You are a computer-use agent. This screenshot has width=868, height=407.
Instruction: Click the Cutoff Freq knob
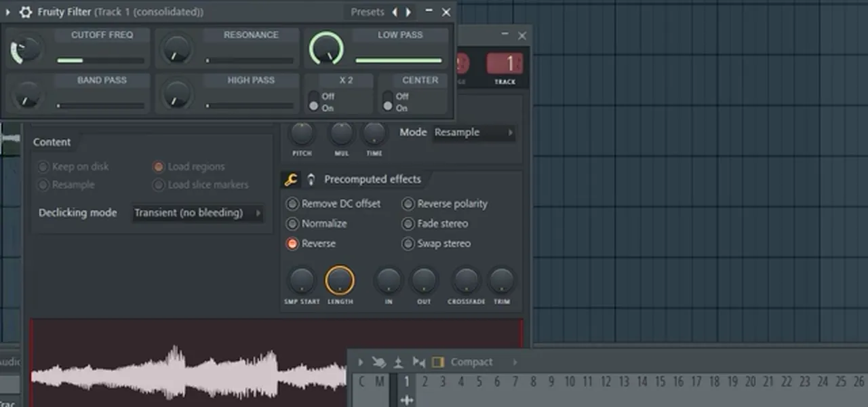[x=26, y=50]
